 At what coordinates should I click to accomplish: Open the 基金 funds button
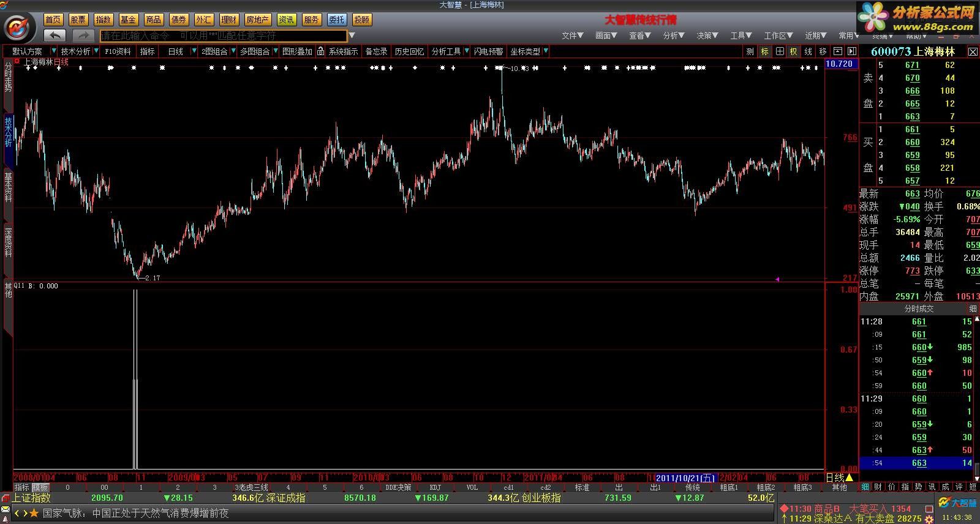128,20
